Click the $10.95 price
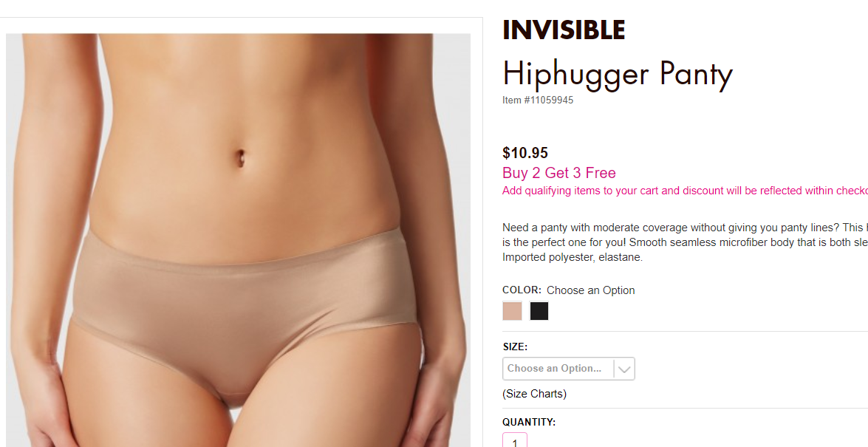This screenshot has height=447, width=868. 524,153
